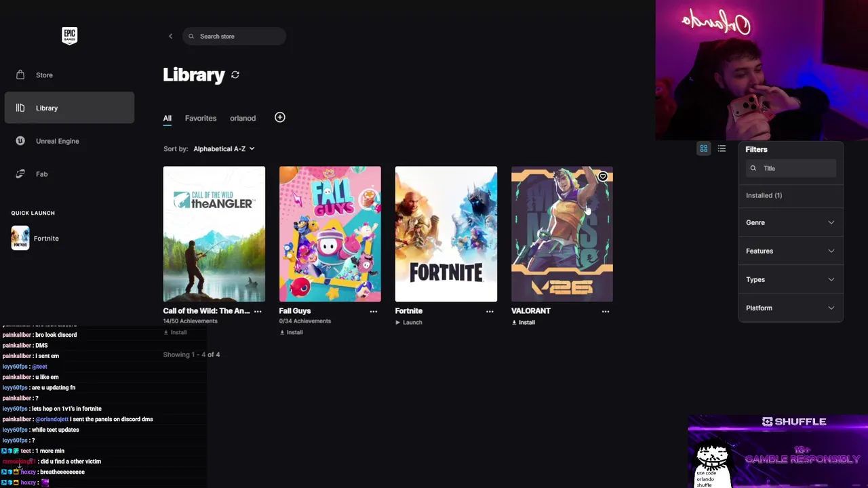Open the Store page in sidebar
Image resolution: width=868 pixels, height=488 pixels.
69,75
